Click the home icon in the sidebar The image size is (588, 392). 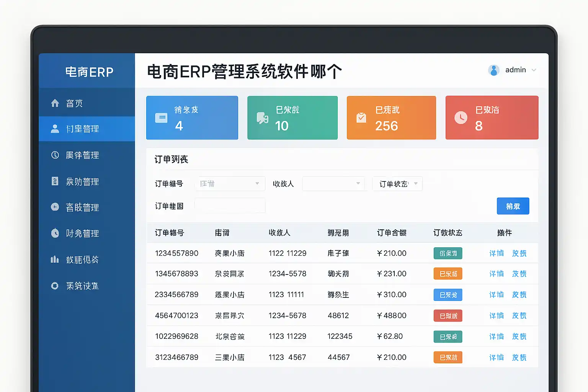pyautogui.click(x=55, y=103)
